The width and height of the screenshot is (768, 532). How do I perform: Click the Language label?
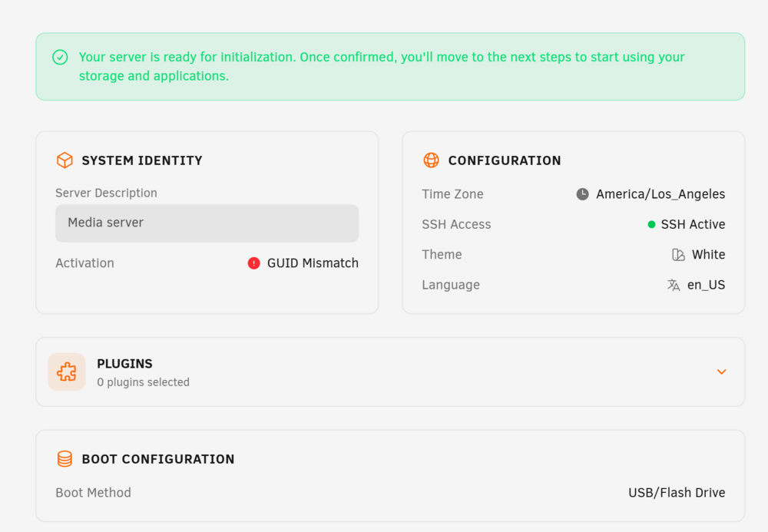click(x=451, y=285)
